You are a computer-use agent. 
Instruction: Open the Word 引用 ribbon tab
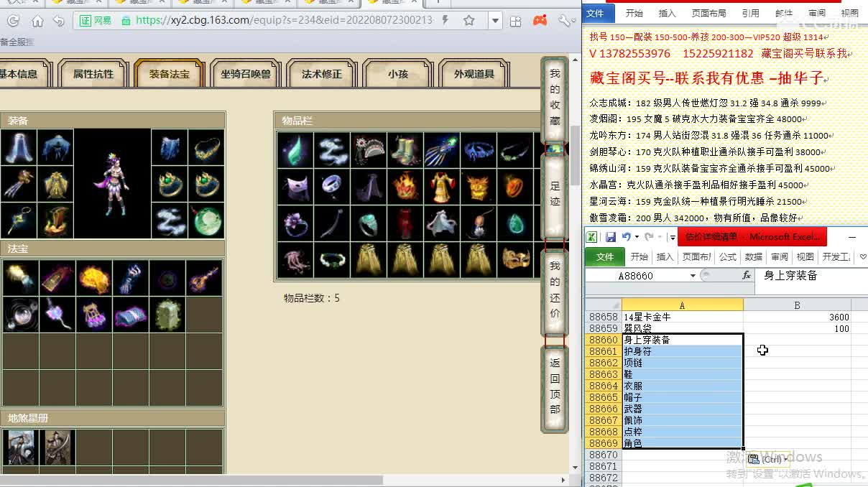pos(750,13)
